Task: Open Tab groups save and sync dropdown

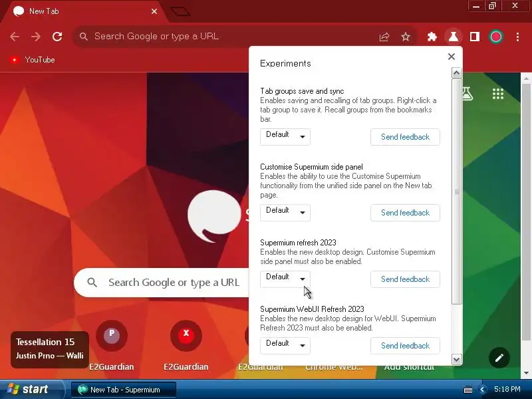Action: pos(285,137)
